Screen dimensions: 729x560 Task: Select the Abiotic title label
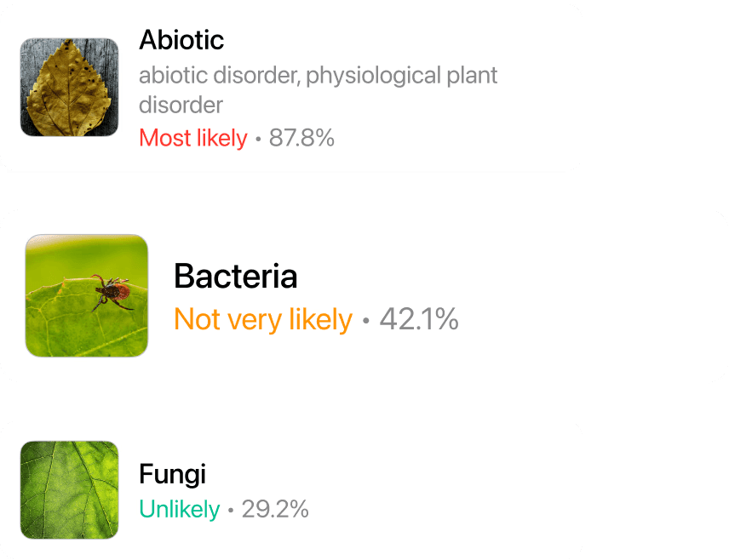click(181, 40)
